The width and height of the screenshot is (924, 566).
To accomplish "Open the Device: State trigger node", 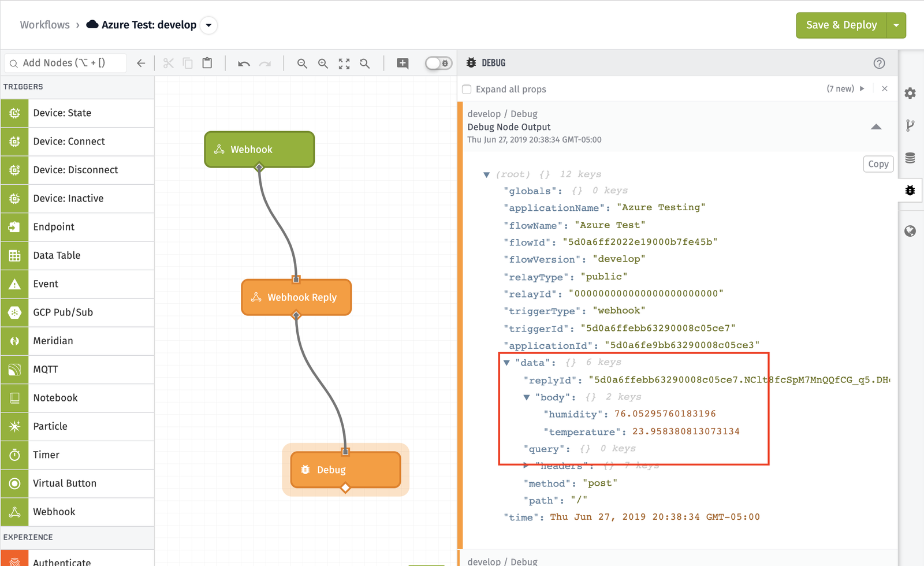I will (62, 113).
